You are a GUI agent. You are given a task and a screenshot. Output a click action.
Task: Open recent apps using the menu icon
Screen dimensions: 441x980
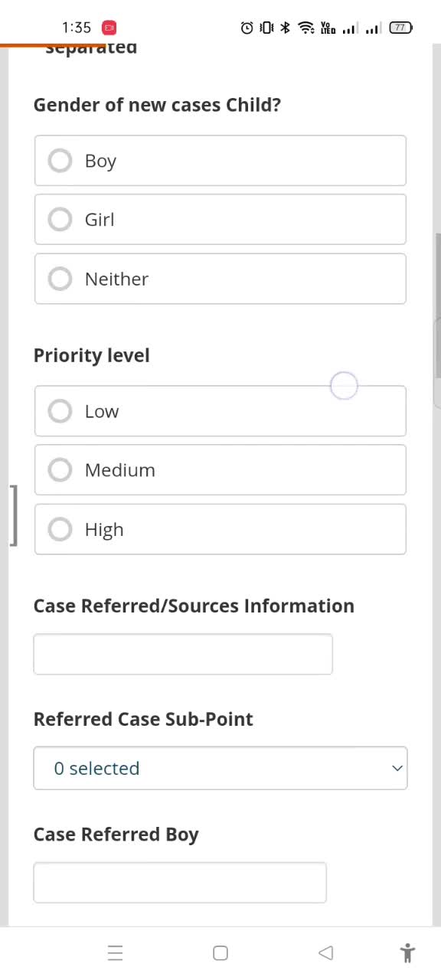(116, 952)
